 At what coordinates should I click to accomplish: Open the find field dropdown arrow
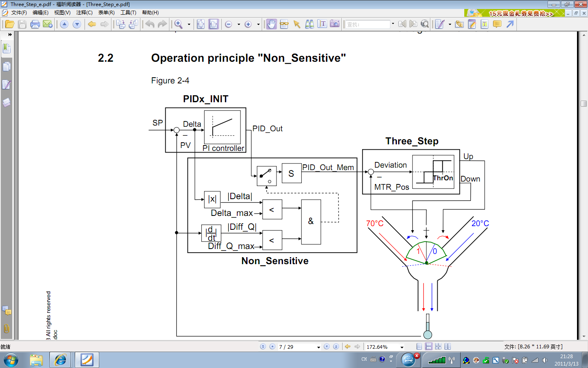point(393,24)
